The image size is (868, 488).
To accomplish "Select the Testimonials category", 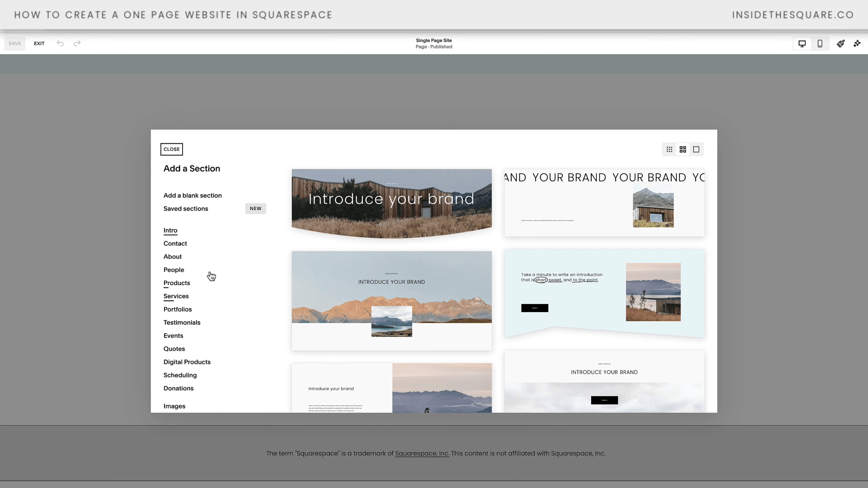I will click(182, 323).
